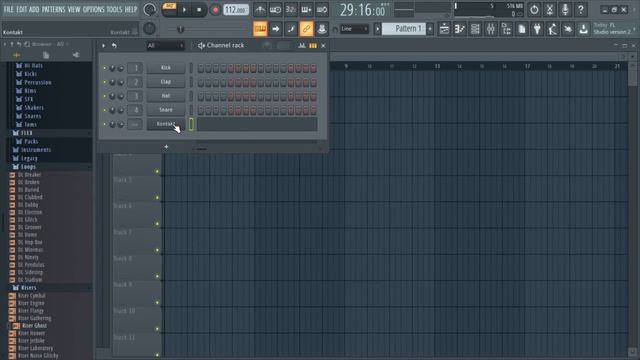Open the Channel rack options arrow menu

click(x=103, y=46)
